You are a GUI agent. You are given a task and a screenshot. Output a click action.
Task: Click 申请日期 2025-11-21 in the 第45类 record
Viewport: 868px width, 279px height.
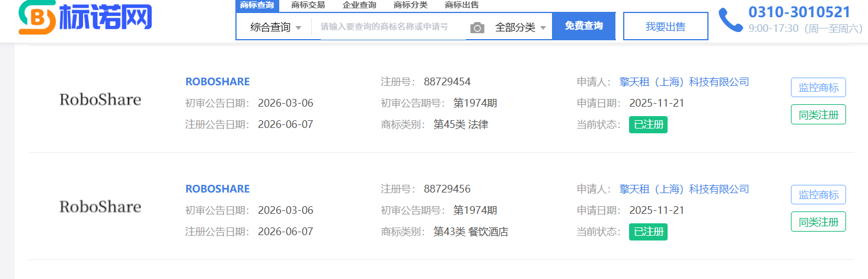(657, 103)
